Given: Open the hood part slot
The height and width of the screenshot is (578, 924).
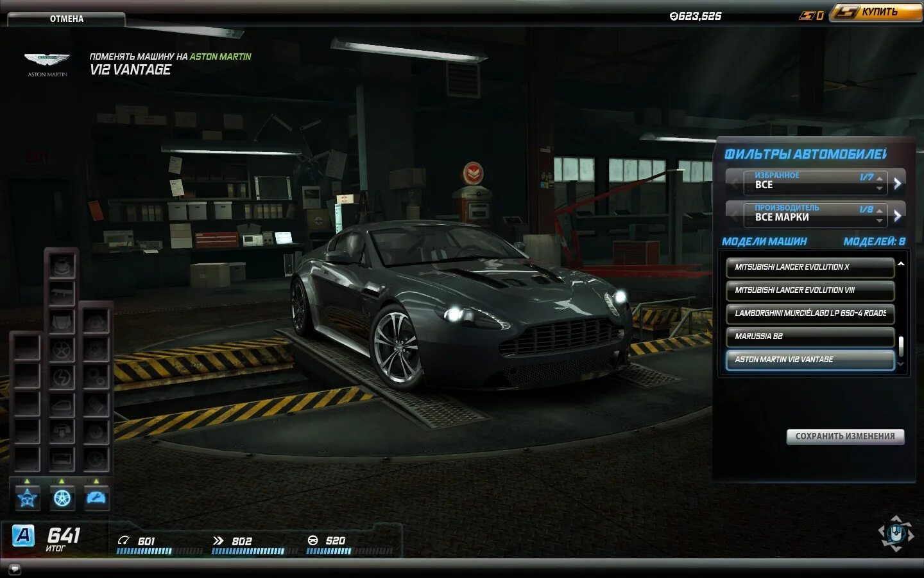Looking at the screenshot, I should tap(62, 321).
